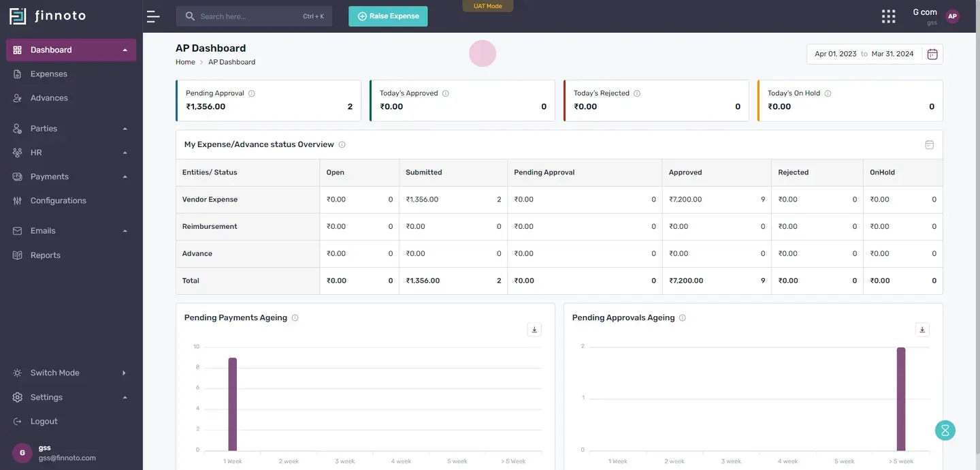This screenshot has width=980, height=470.
Task: Click Pending Payments Ageing info icon
Action: pos(295,318)
